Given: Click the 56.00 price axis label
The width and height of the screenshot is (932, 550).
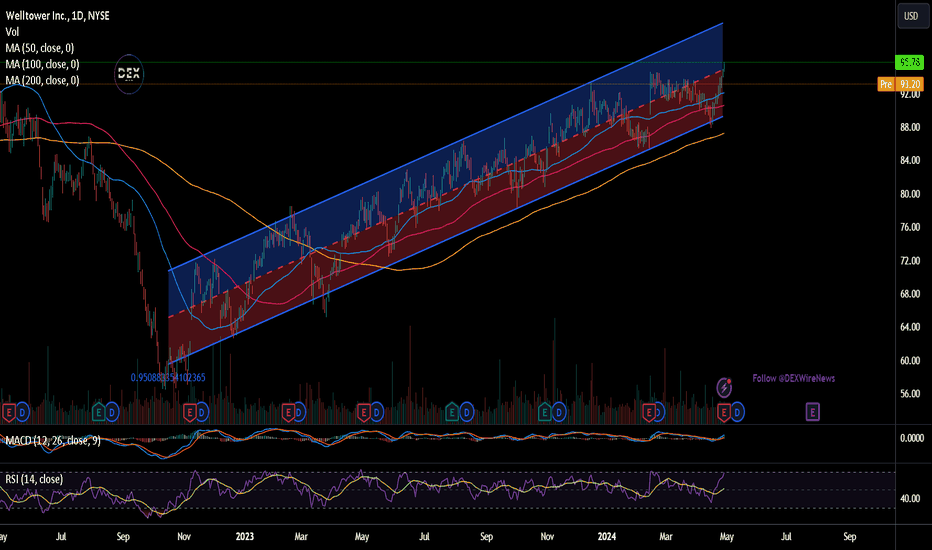Looking at the screenshot, I should 910,394.
